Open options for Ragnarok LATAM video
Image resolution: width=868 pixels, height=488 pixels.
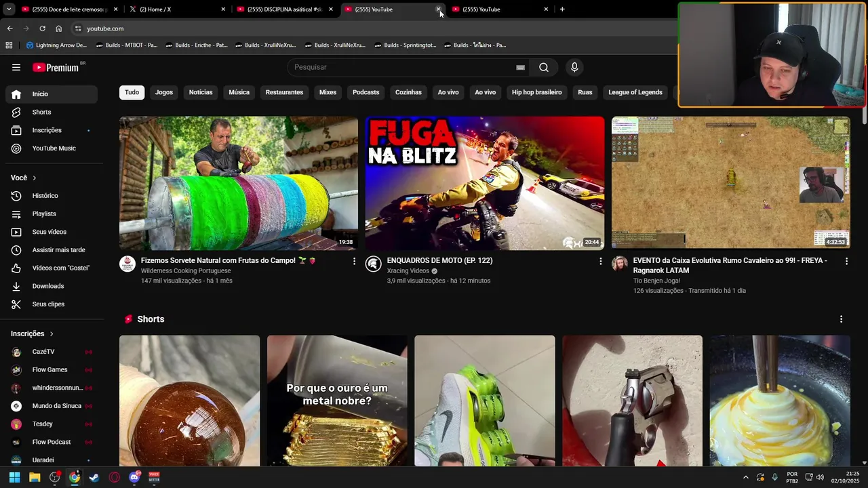[x=846, y=261]
